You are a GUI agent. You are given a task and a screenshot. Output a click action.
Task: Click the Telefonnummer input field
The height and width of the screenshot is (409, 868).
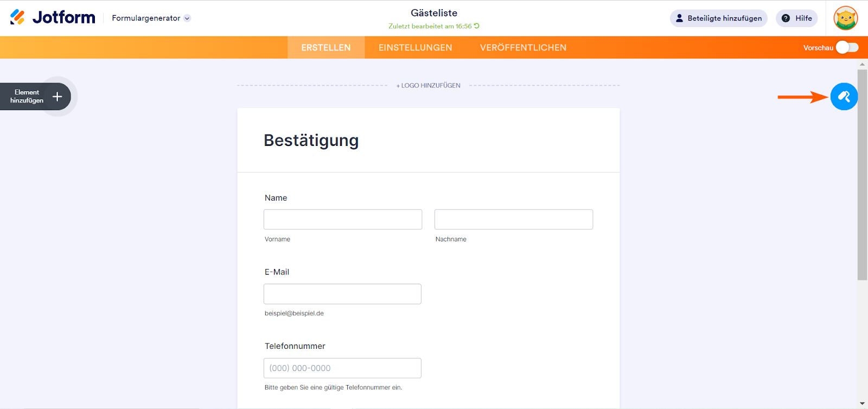[x=342, y=368]
